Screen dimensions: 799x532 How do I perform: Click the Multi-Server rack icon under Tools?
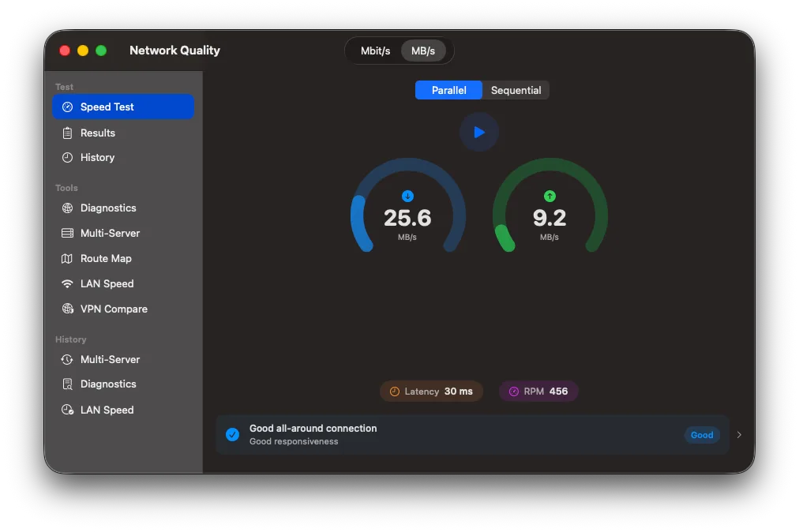67,233
